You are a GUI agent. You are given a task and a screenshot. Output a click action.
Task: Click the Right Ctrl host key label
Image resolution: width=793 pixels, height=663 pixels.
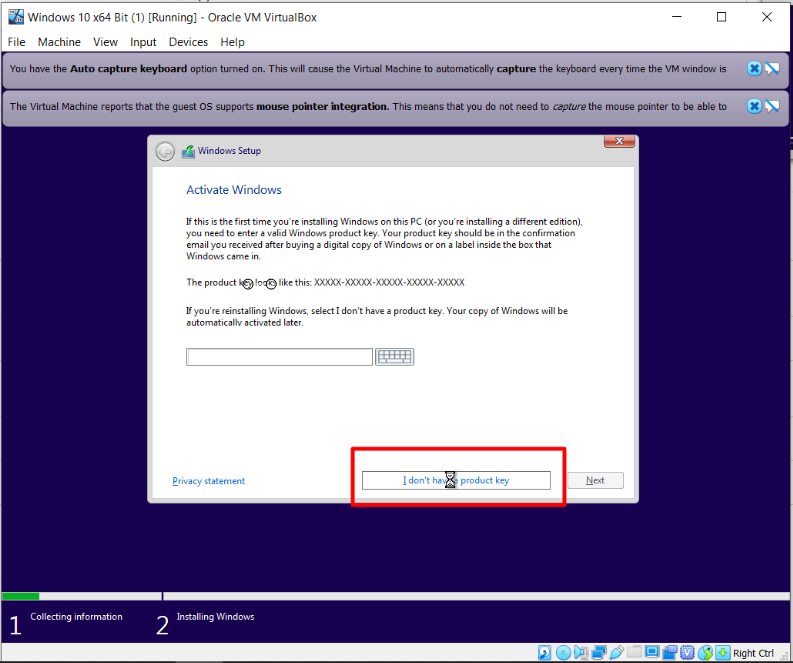[x=753, y=653]
